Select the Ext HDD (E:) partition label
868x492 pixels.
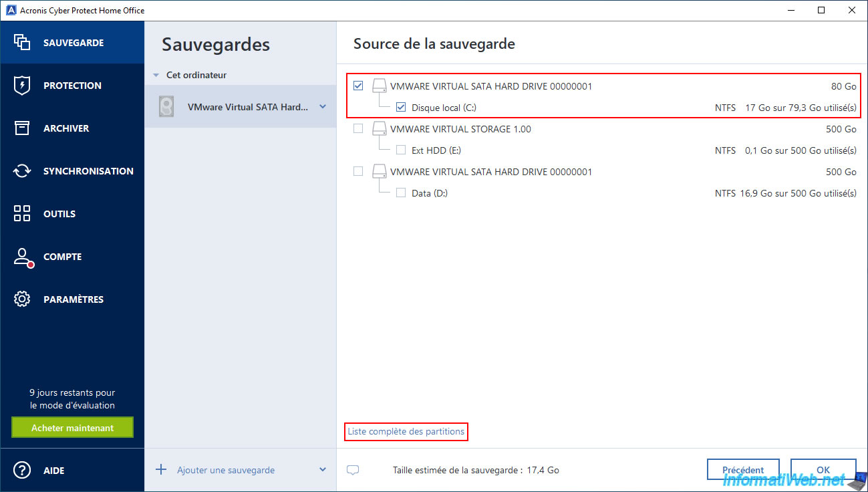coord(436,150)
